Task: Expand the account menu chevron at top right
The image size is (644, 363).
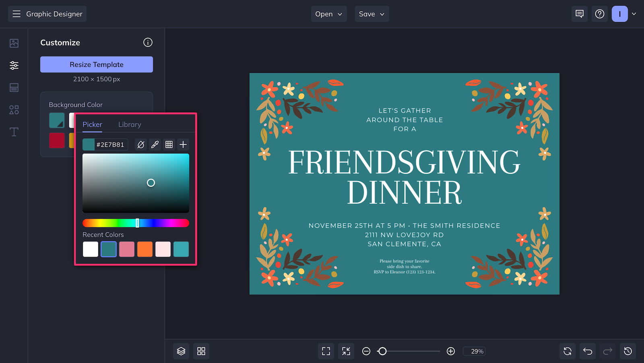Action: click(x=634, y=14)
